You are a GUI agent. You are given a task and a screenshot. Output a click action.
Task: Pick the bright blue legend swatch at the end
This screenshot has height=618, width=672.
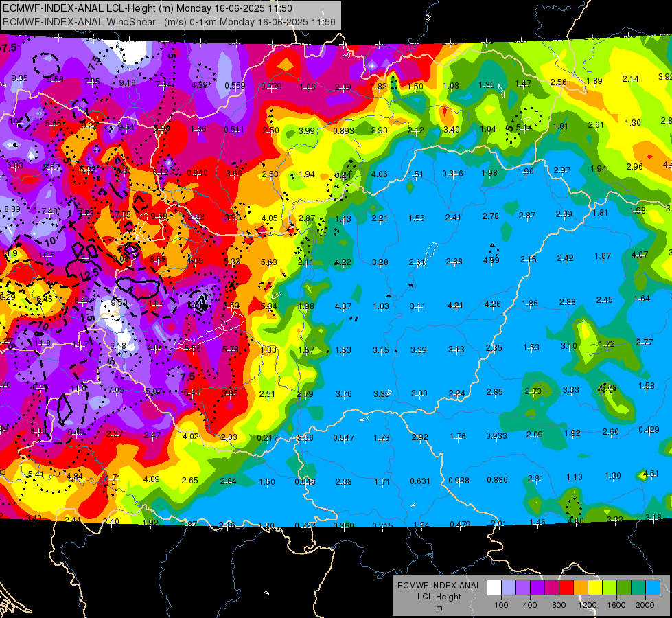tap(653, 587)
